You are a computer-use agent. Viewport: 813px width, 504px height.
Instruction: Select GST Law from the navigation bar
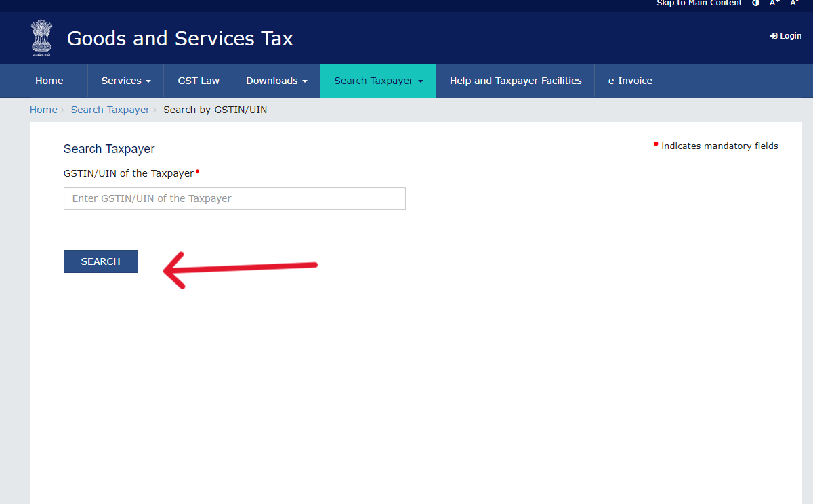(198, 81)
